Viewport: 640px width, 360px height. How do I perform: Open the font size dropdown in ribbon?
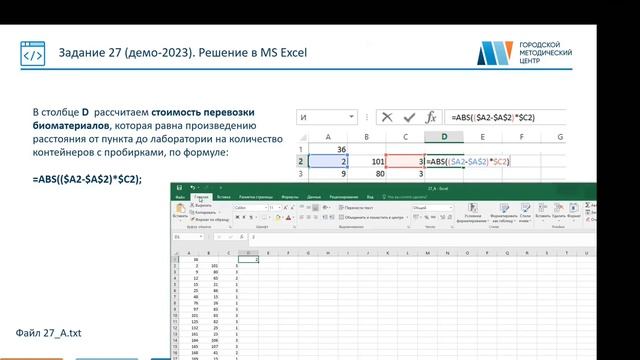pyautogui.click(x=279, y=208)
